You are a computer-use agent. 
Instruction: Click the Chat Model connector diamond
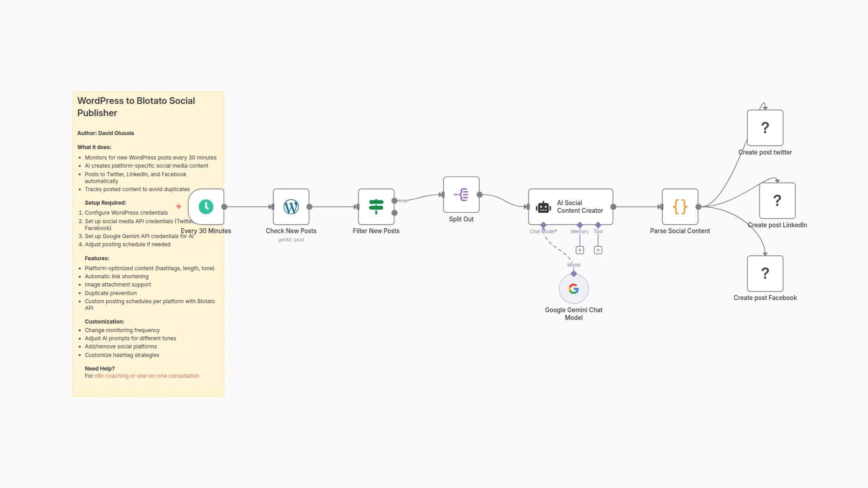pyautogui.click(x=543, y=225)
